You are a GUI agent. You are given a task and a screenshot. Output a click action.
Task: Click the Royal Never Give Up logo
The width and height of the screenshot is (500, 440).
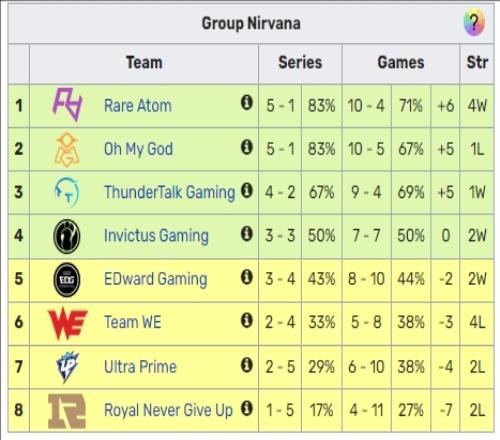[x=67, y=411]
